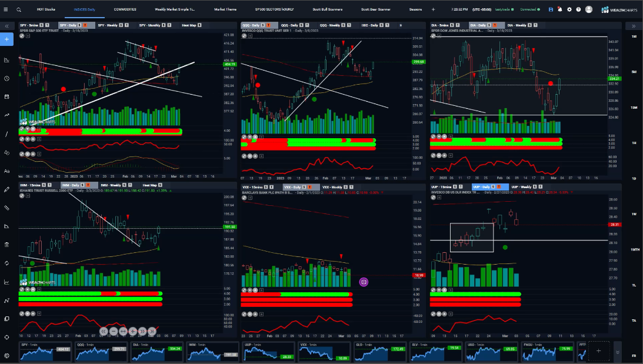Toggle the S badge on DIA - Weekly tab
The width and height of the screenshot is (643, 364).
click(529, 25)
